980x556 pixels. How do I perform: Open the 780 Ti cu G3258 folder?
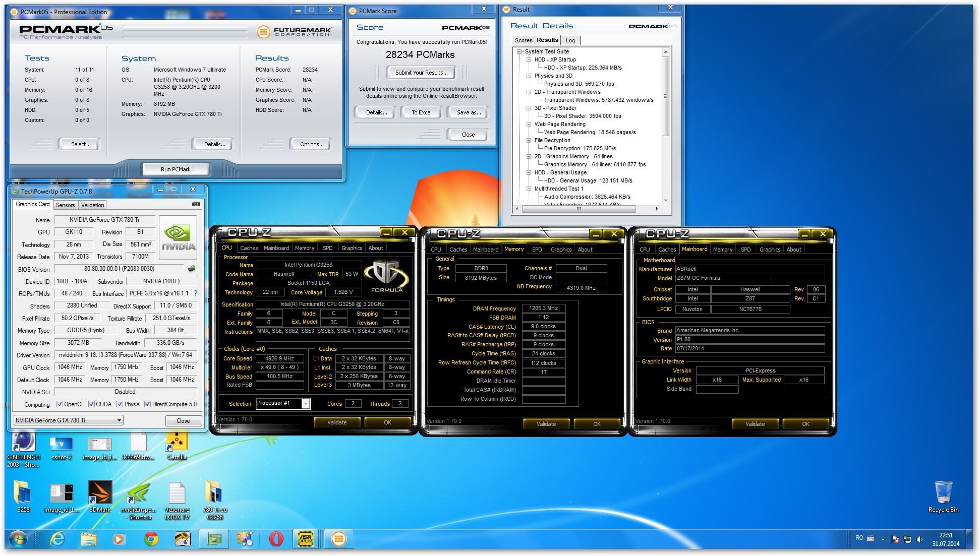click(x=215, y=500)
